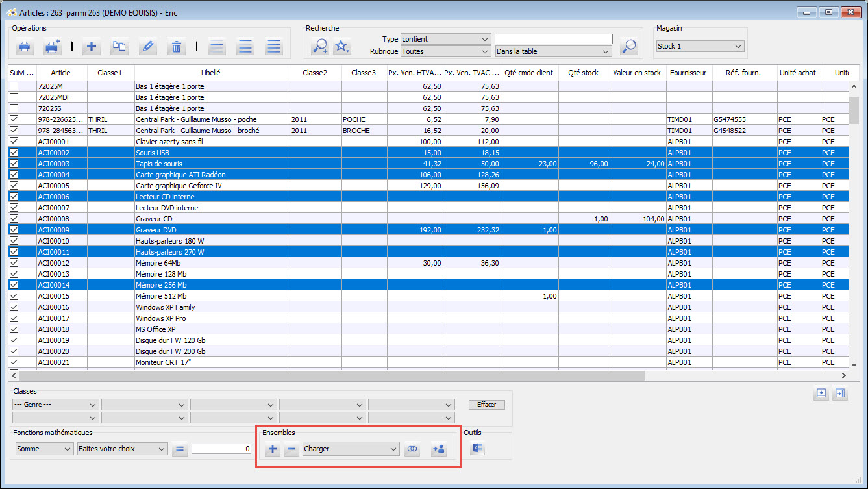Viewport: 868px width, 489px height.
Task: Click the Effacer button
Action: pyautogui.click(x=486, y=405)
